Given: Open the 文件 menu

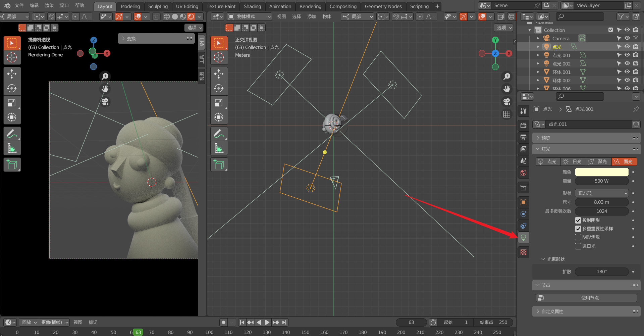Looking at the screenshot, I should (x=19, y=5).
